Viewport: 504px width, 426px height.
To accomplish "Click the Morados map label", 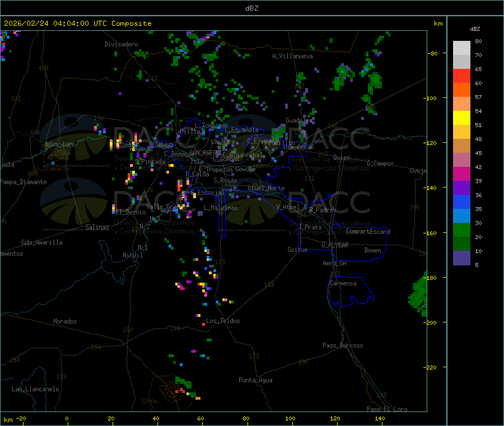I will pos(65,321).
